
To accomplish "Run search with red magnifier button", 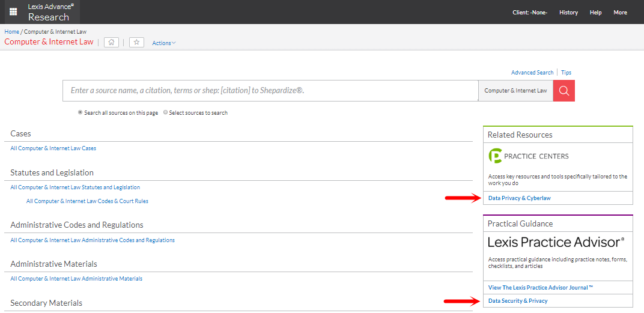I will tap(564, 91).
